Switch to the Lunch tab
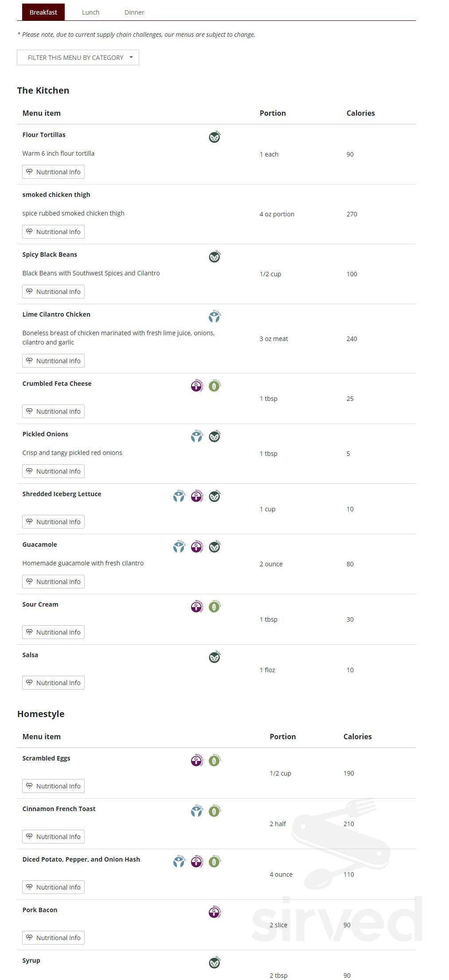Screen dimensions: 449x980 coord(90,12)
